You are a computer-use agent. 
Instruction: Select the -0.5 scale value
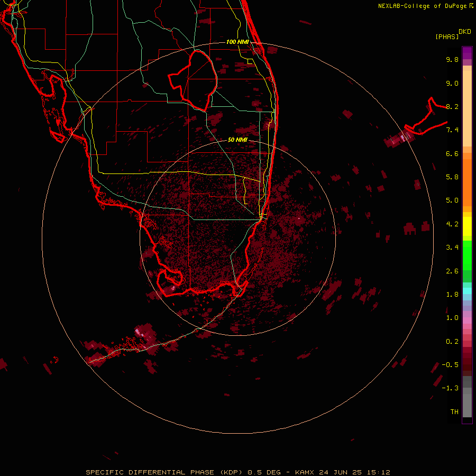click(x=450, y=365)
